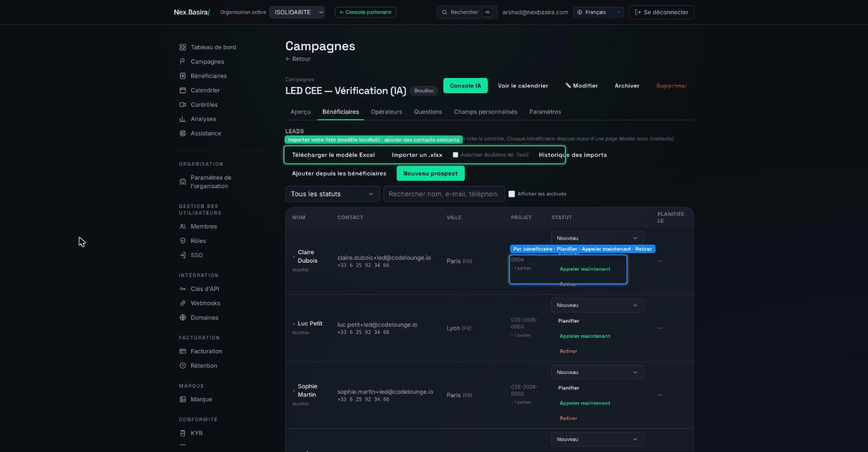
Task: Click the Domaines globe icon
Action: tap(183, 318)
